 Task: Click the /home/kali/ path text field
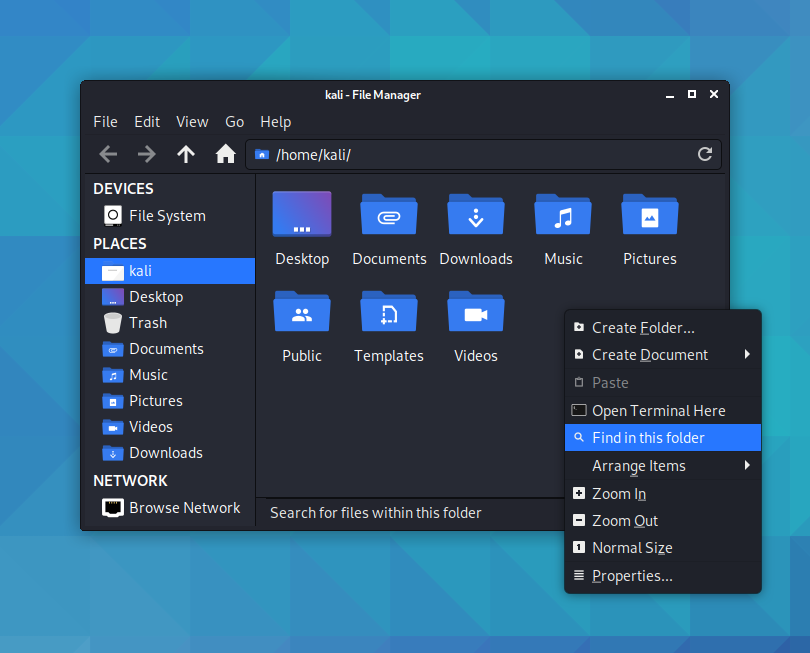click(483, 154)
